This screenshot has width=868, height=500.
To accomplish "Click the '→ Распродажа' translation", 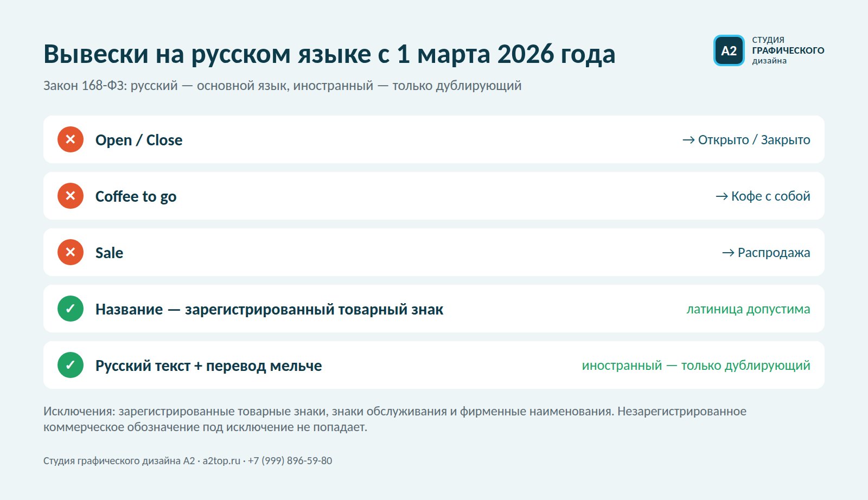I will pyautogui.click(x=766, y=253).
